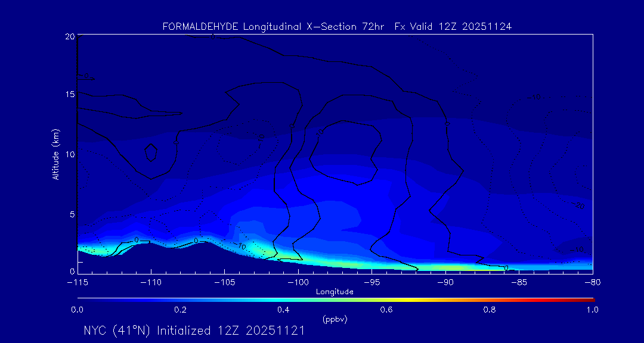This screenshot has height=343, width=644.
Task: Click the 20 km altitude tick label
Action: pyautogui.click(x=69, y=36)
